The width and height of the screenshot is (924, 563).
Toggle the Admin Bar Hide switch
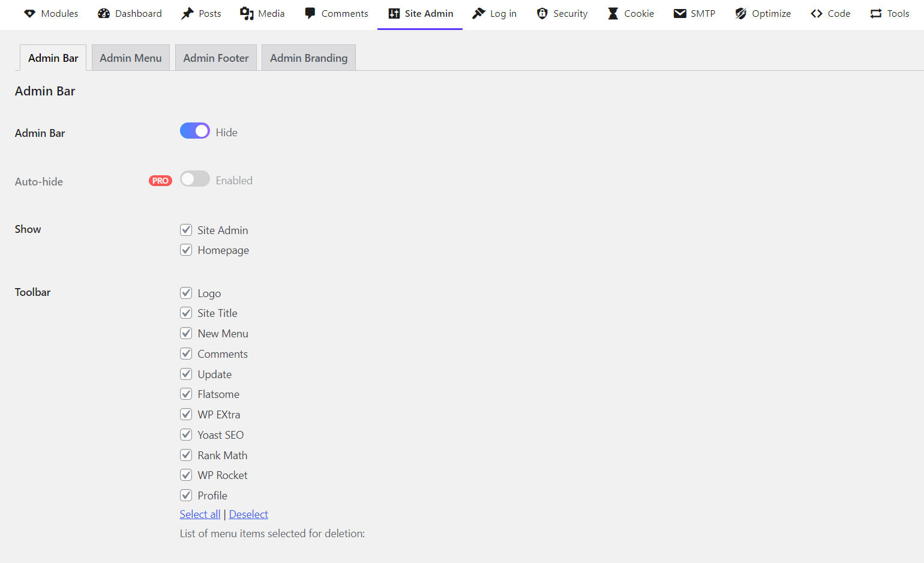coord(194,130)
